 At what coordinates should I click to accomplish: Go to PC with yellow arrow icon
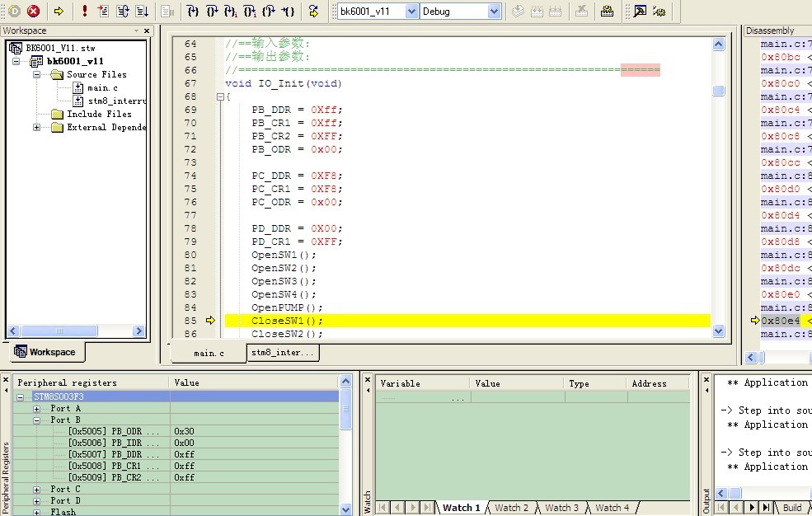[59, 11]
